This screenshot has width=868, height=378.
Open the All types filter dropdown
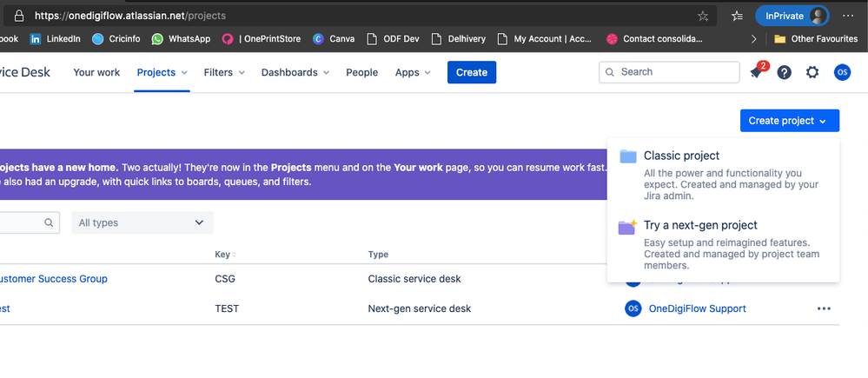(142, 222)
